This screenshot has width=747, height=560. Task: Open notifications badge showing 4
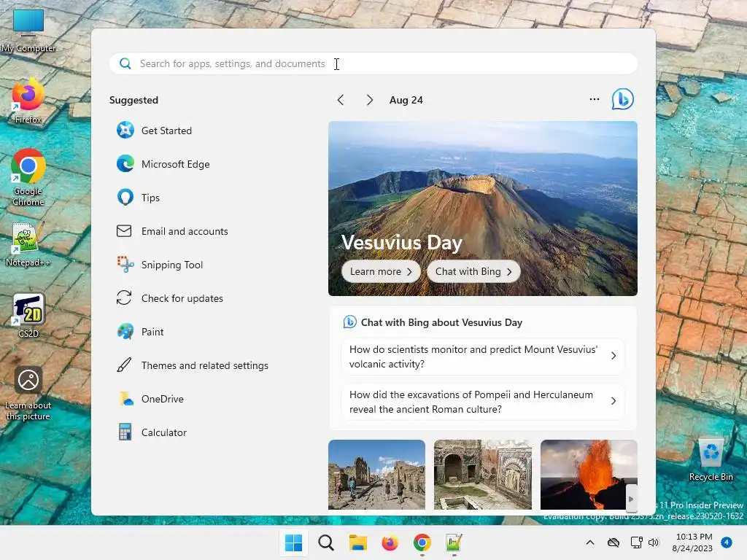[x=727, y=542]
